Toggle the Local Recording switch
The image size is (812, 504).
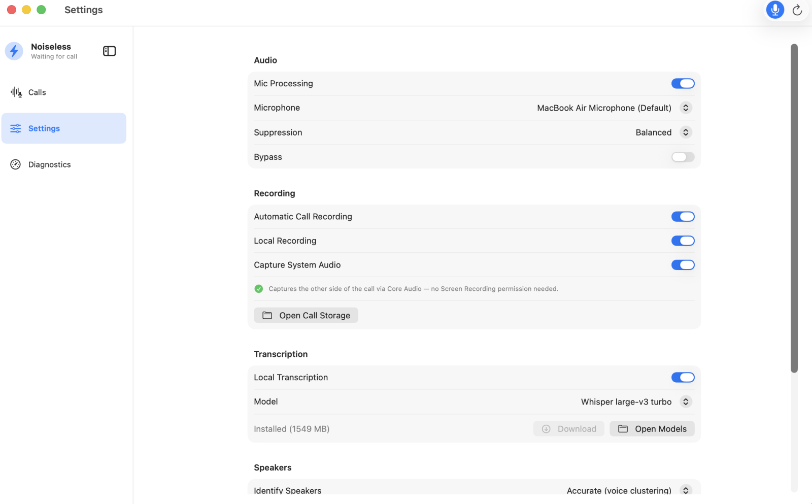pyautogui.click(x=683, y=241)
